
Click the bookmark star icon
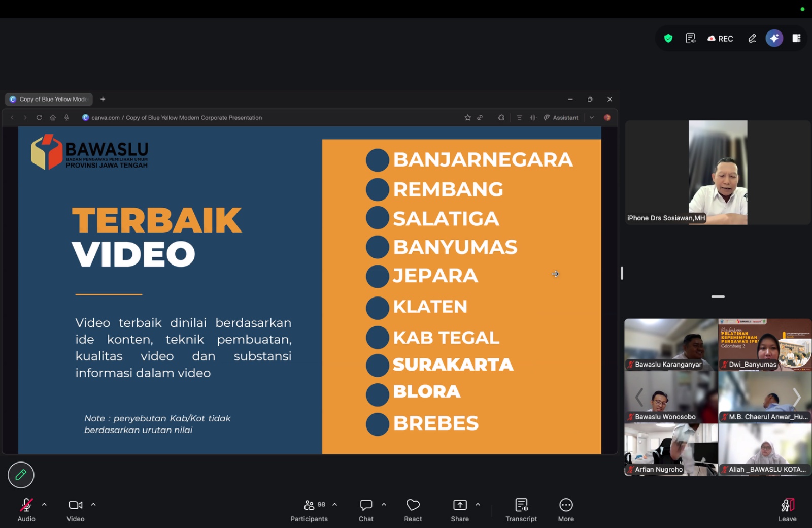pyautogui.click(x=467, y=117)
